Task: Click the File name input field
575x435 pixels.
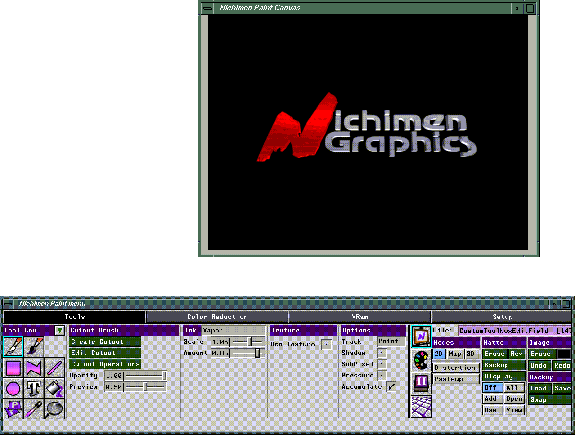Action: tap(515, 330)
